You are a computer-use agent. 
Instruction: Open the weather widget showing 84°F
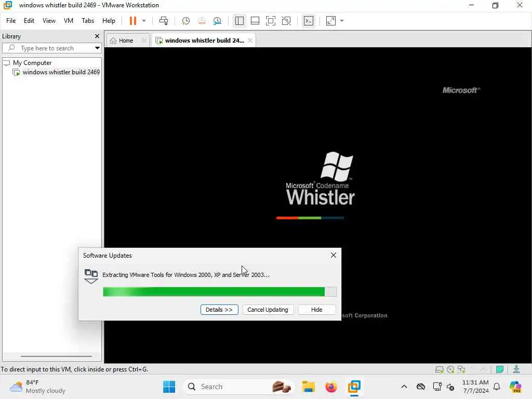[37, 387]
